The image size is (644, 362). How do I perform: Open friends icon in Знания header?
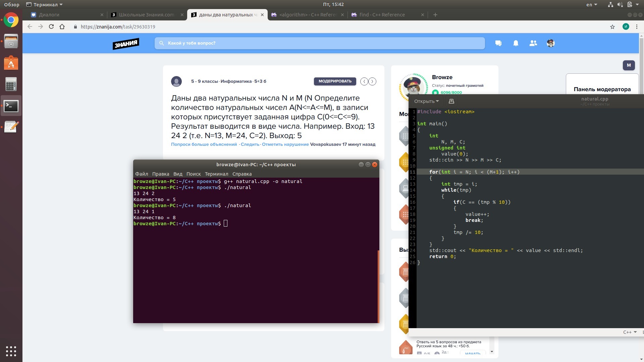(533, 43)
